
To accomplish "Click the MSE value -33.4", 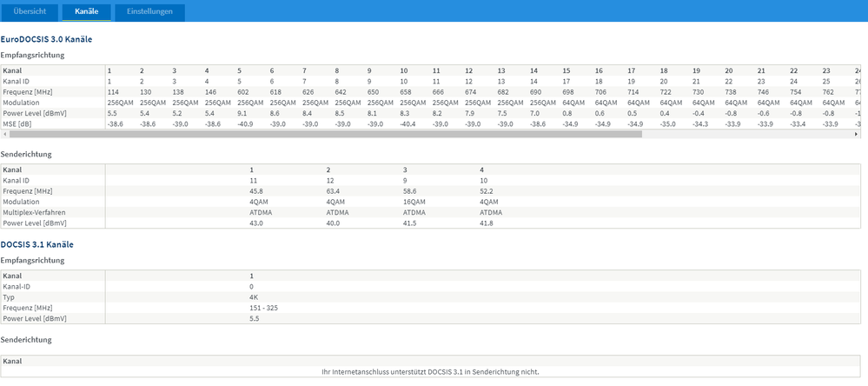I will (798, 124).
